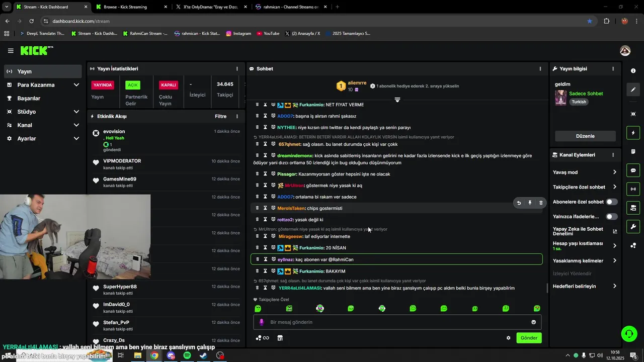Click the channel points infinity icon
Screen dimensions: 644x362
coord(263,338)
